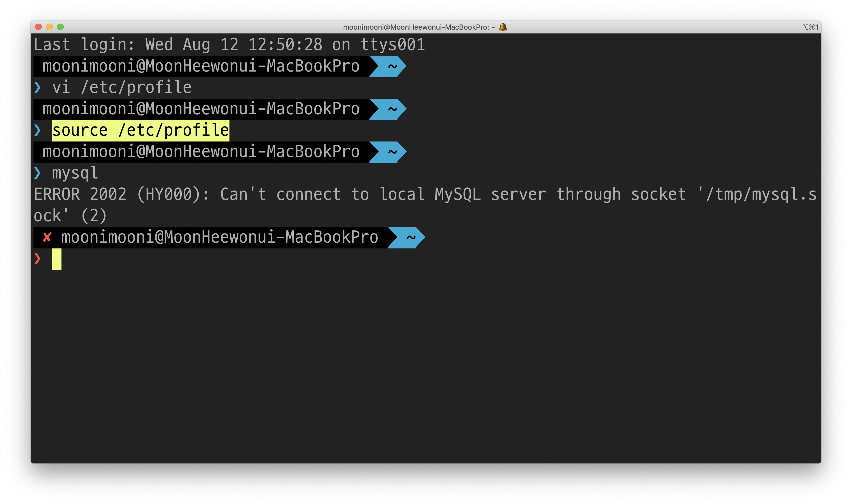Close the terminal window with red button

pos(38,27)
